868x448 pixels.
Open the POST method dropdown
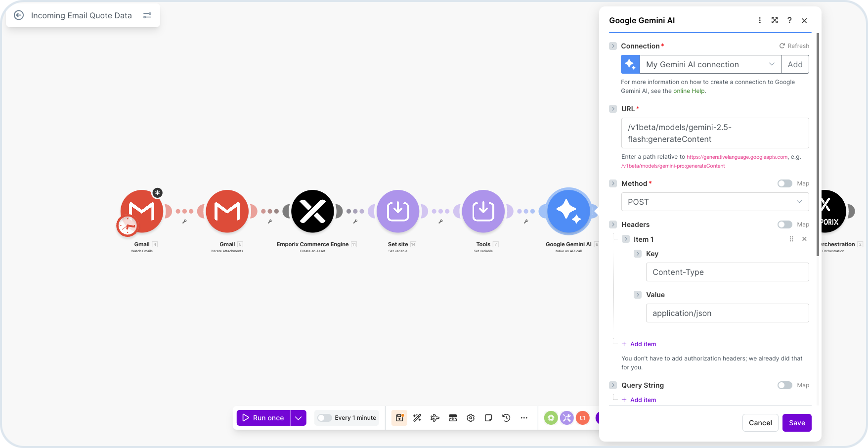(x=715, y=202)
